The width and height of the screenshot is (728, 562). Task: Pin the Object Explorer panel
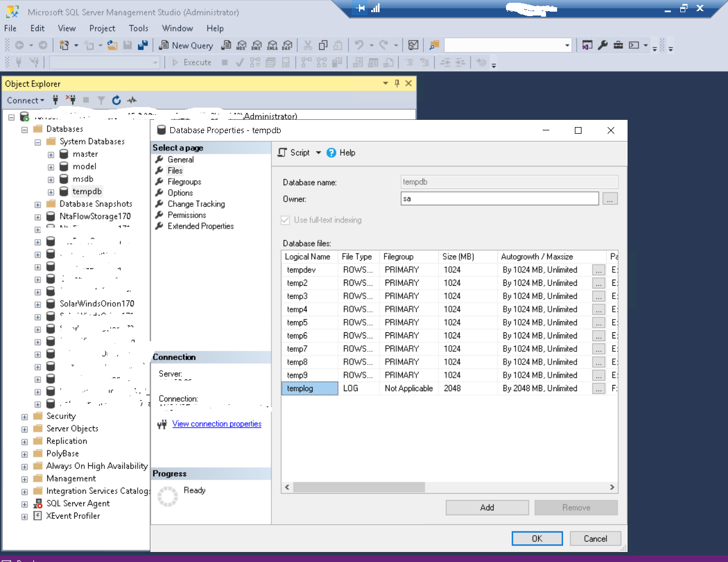tap(397, 83)
